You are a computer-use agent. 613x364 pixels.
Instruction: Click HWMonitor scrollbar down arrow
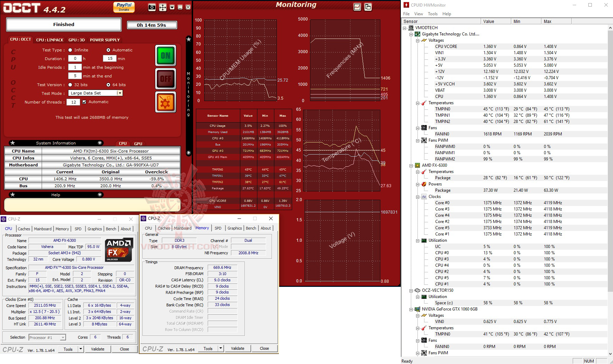pos(610,354)
